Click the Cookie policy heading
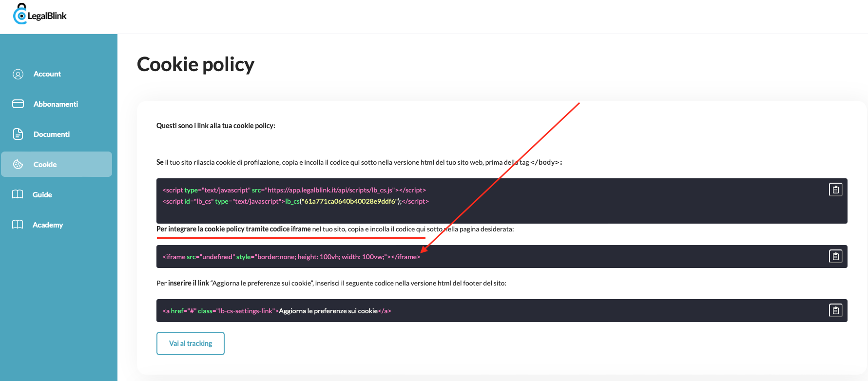Viewport: 868px width, 381px height. (x=195, y=64)
